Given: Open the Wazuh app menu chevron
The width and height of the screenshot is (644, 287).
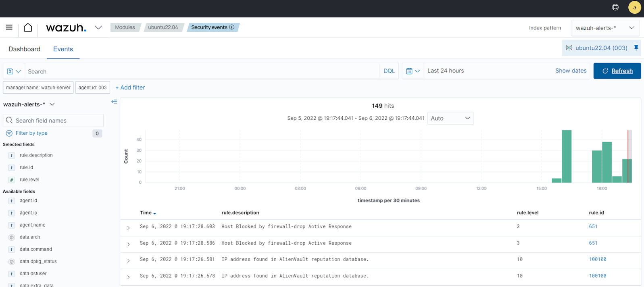Looking at the screenshot, I should (x=98, y=27).
